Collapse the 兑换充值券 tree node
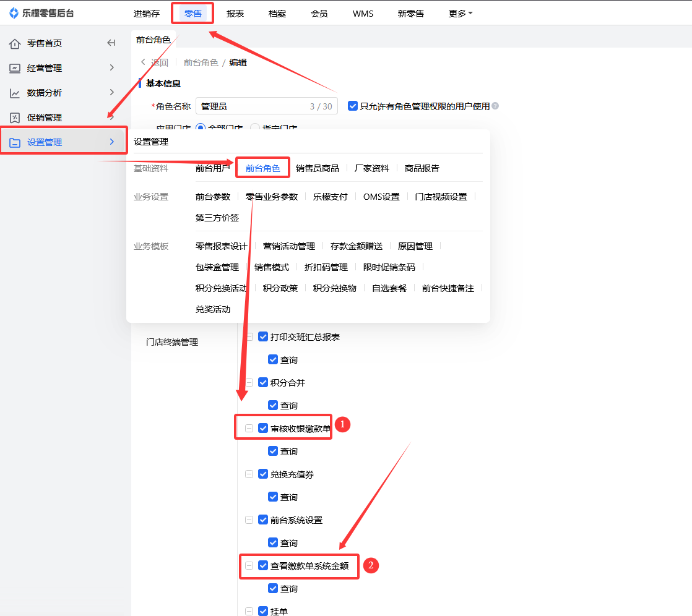692x616 pixels. pos(249,474)
